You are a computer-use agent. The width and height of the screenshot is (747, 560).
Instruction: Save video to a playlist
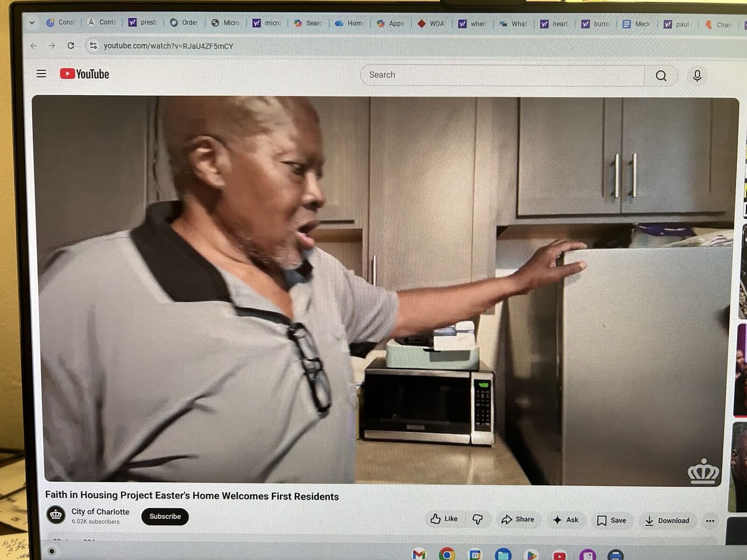pyautogui.click(x=612, y=520)
